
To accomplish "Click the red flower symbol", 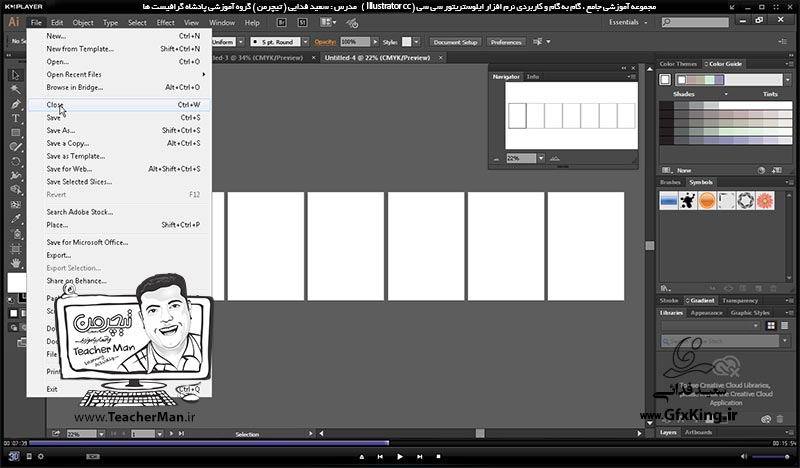I will [764, 201].
